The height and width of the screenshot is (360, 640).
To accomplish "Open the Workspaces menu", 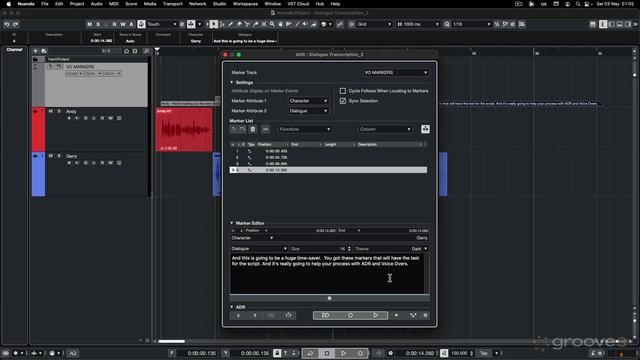I will [x=245, y=4].
